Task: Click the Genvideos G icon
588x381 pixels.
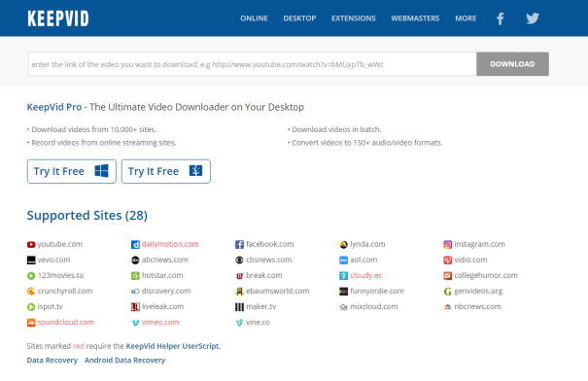Action: (448, 292)
